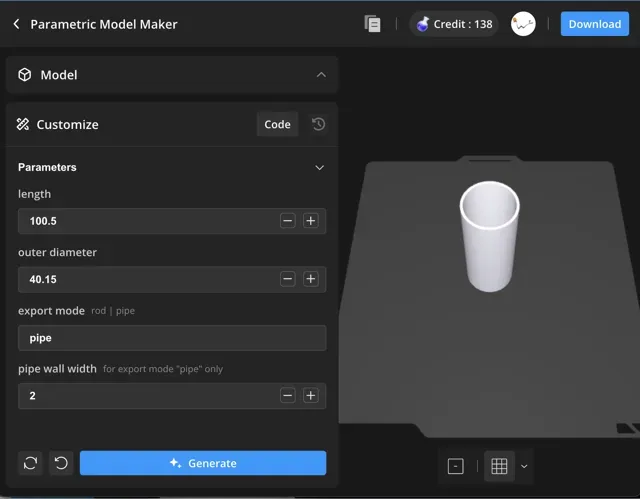Click the Download button
Image resolution: width=640 pixels, height=499 pixels.
coord(595,24)
